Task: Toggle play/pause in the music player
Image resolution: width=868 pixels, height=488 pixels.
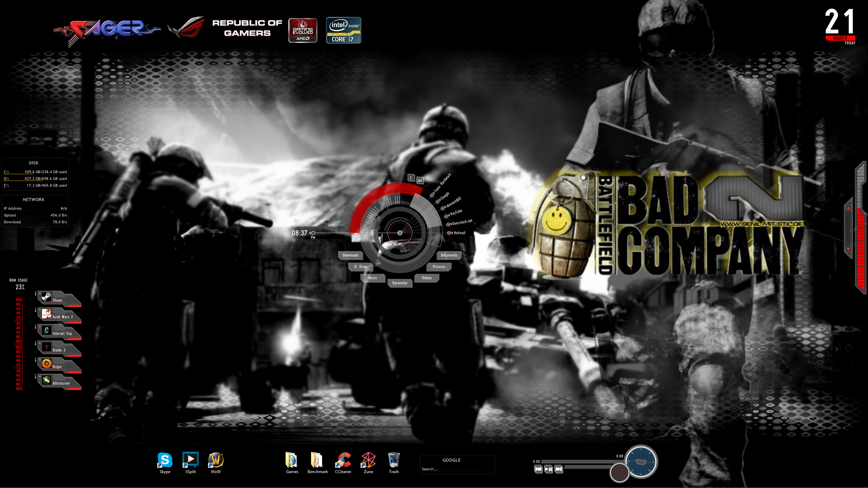Action: coord(548,469)
